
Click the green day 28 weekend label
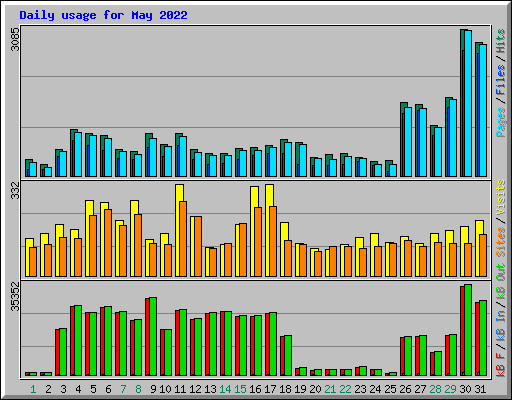click(x=435, y=389)
